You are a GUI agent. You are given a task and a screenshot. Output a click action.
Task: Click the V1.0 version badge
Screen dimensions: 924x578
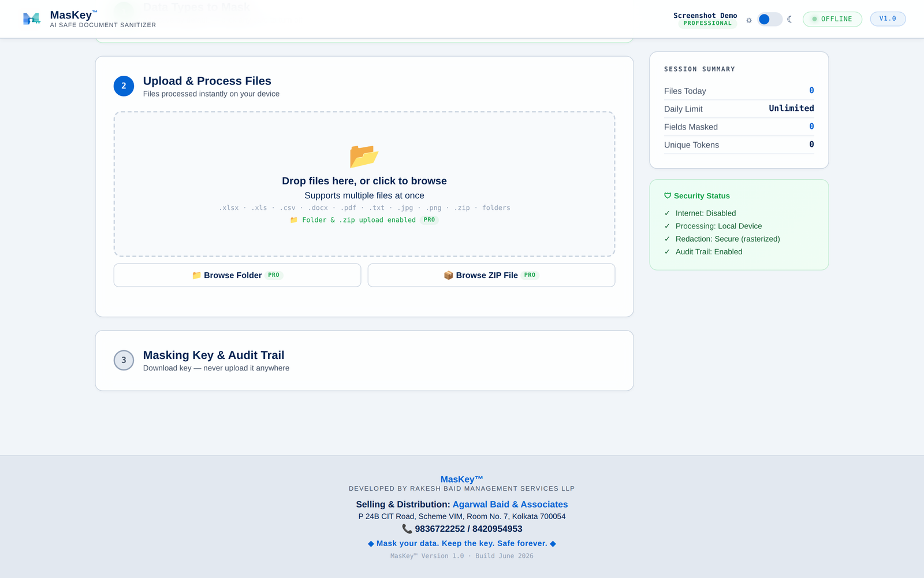point(888,18)
